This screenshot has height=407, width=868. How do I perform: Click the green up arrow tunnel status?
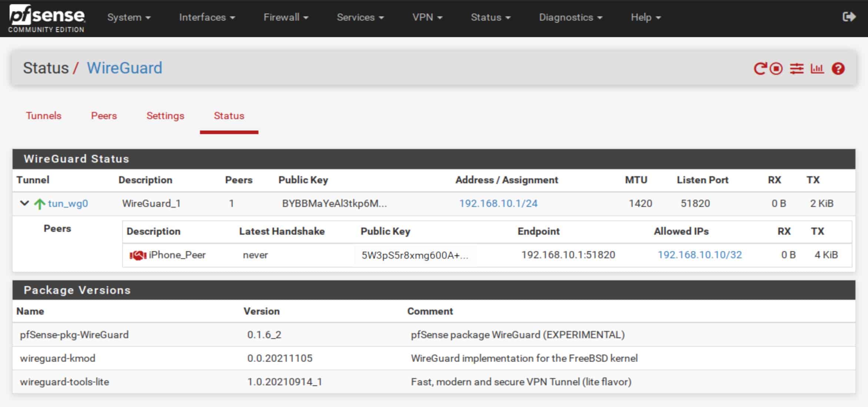[x=39, y=203]
